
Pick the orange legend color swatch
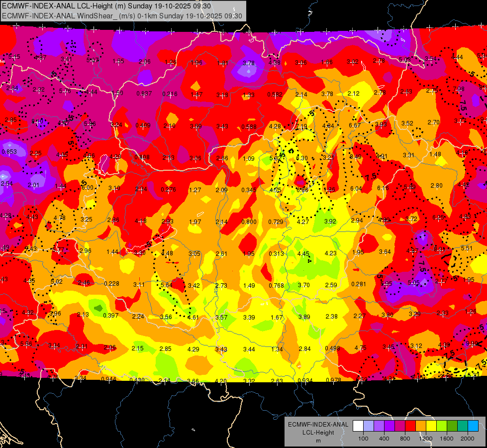421,426
